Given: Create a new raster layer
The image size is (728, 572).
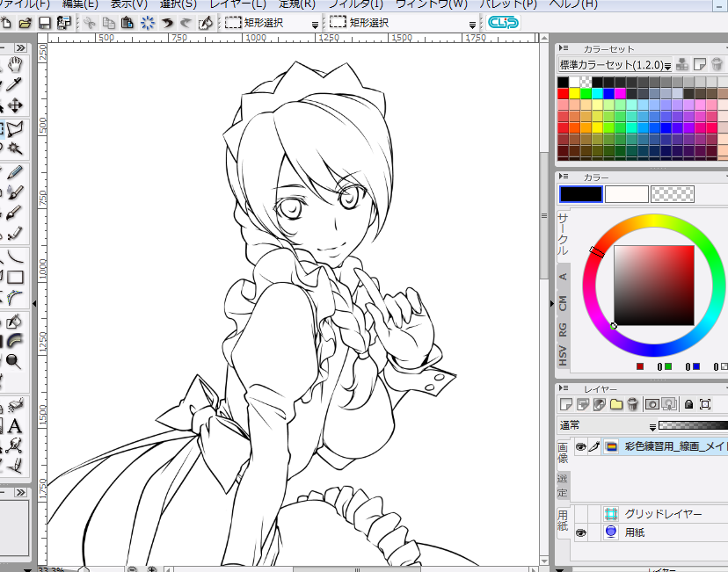Looking at the screenshot, I should (x=566, y=404).
